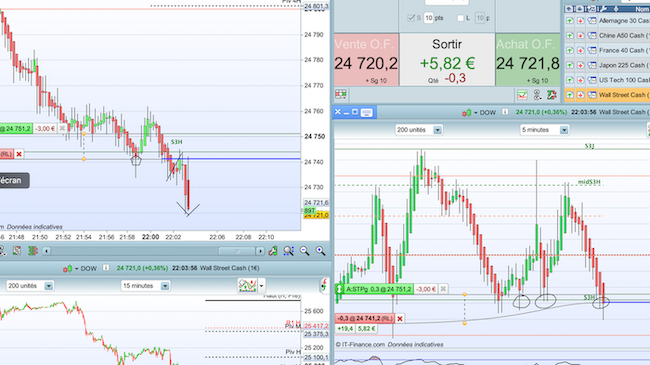Image resolution: width=650 pixels, height=365 pixels.
Task: Click the chart icon in order panel toolbar
Action: pyautogui.click(x=522, y=95)
